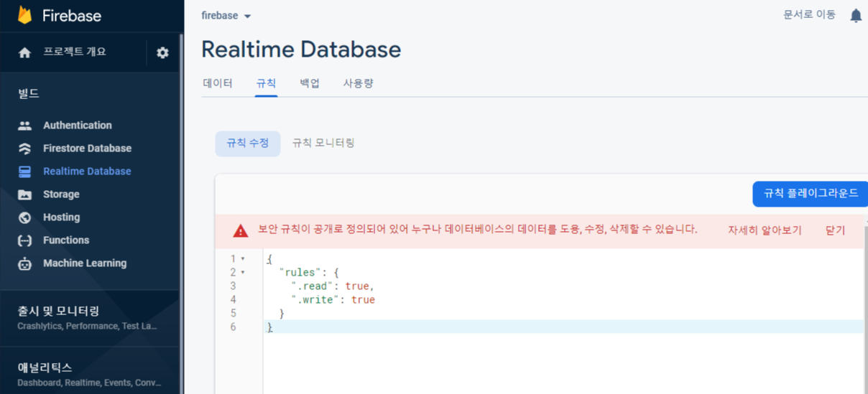This screenshot has height=394, width=868.
Task: Switch to the 백업 tab
Action: coord(310,83)
